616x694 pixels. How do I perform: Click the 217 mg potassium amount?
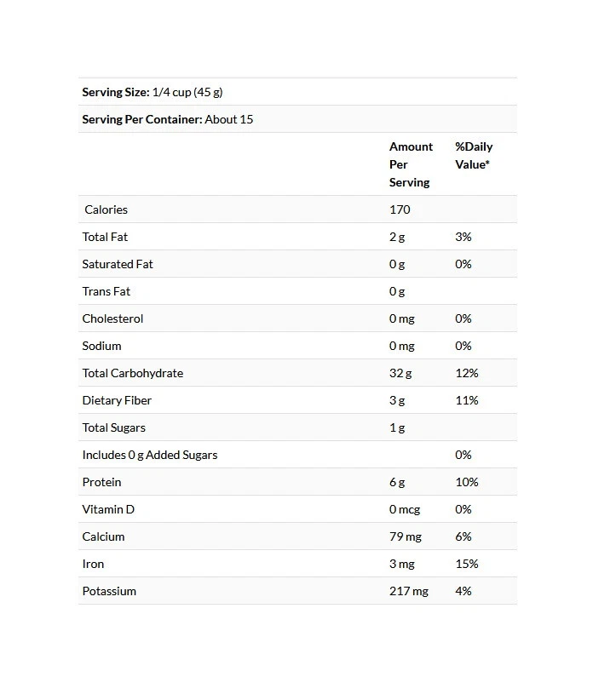point(409,591)
